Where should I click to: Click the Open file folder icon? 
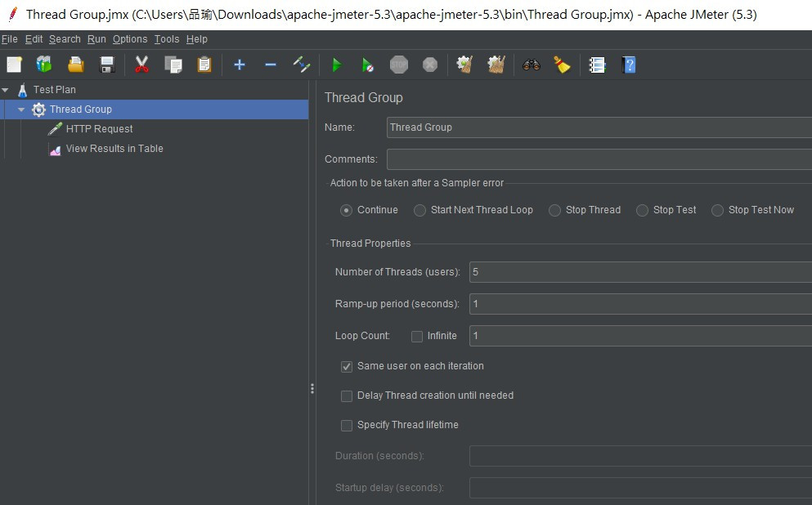[x=75, y=65]
